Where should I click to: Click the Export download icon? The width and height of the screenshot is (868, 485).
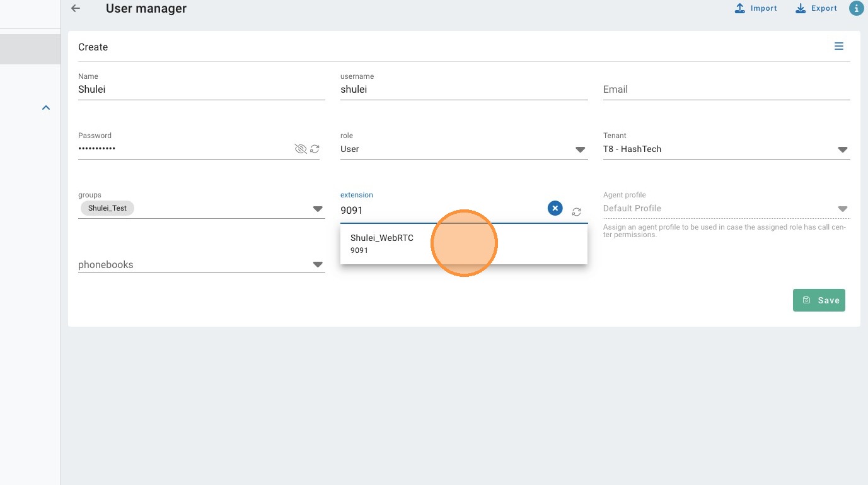click(801, 8)
